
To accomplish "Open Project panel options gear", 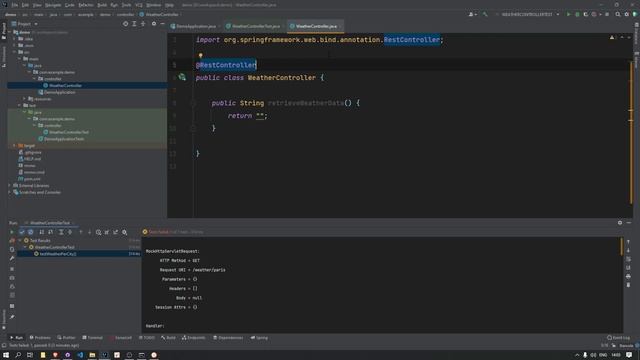I will (153, 24).
